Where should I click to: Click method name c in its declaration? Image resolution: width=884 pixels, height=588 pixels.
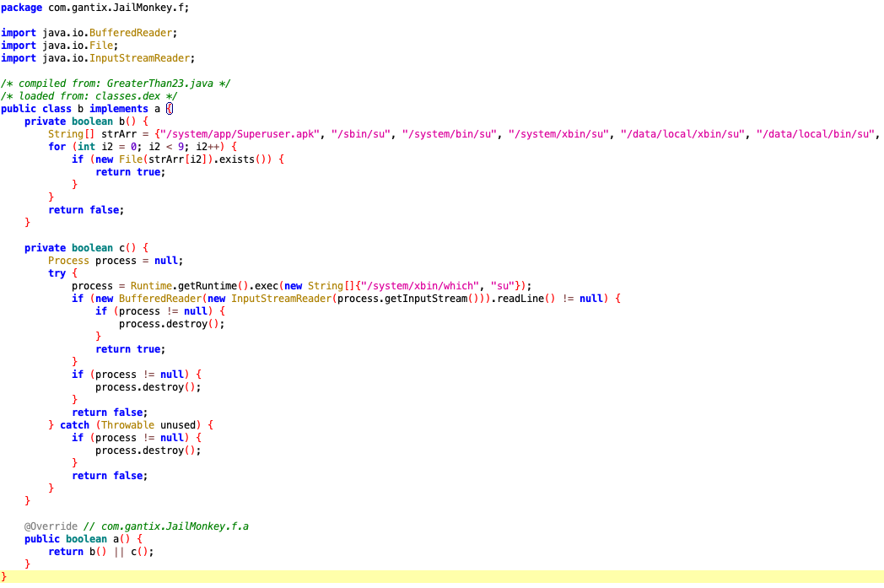(121, 248)
